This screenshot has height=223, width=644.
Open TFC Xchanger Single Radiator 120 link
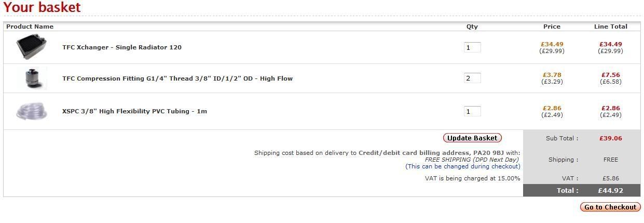point(122,47)
